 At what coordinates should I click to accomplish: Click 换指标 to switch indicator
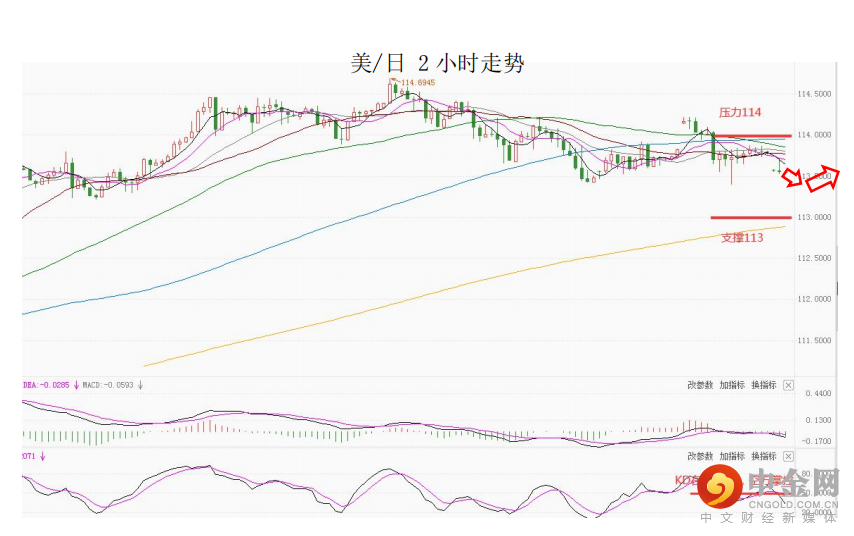(x=765, y=385)
